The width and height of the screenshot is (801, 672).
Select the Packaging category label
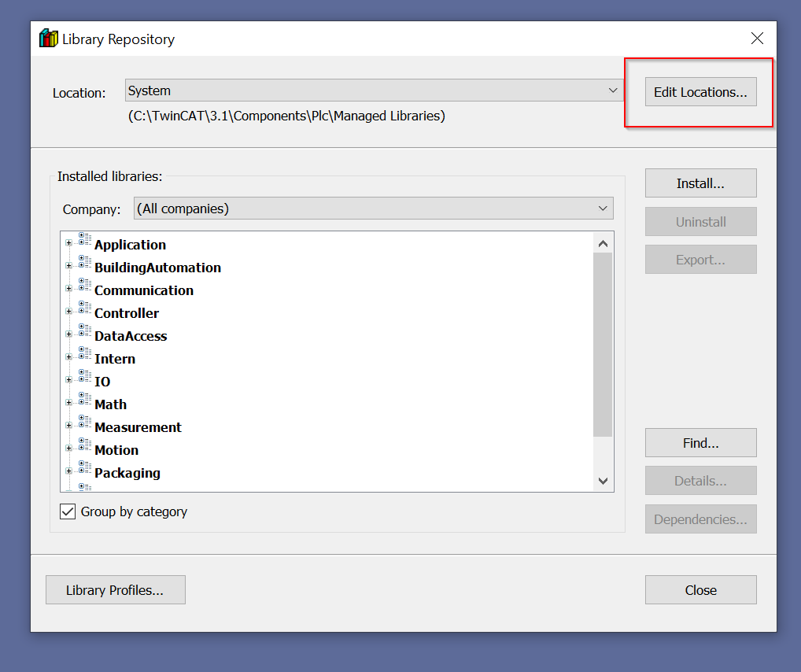pyautogui.click(x=127, y=473)
